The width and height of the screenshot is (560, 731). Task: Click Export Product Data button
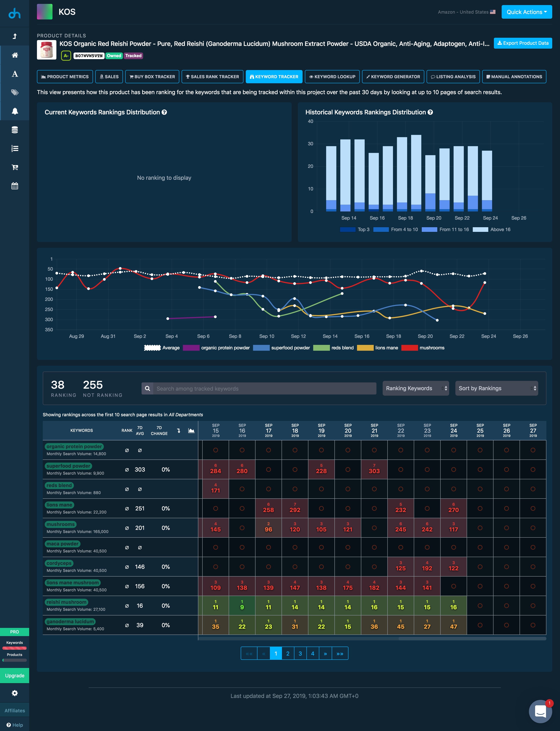[x=523, y=43]
